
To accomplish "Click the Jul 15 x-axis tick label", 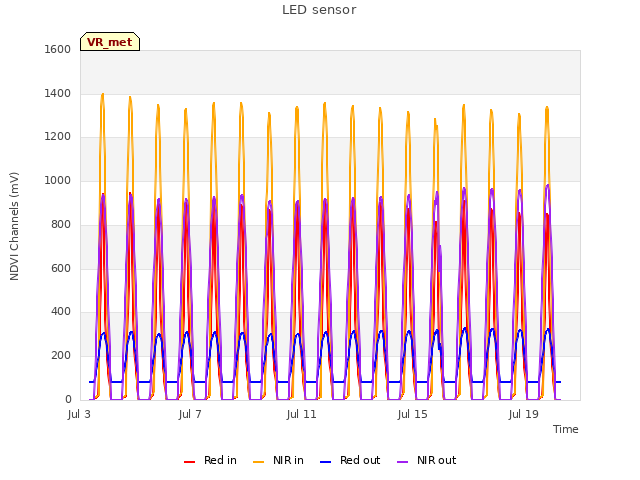I will [x=412, y=414].
